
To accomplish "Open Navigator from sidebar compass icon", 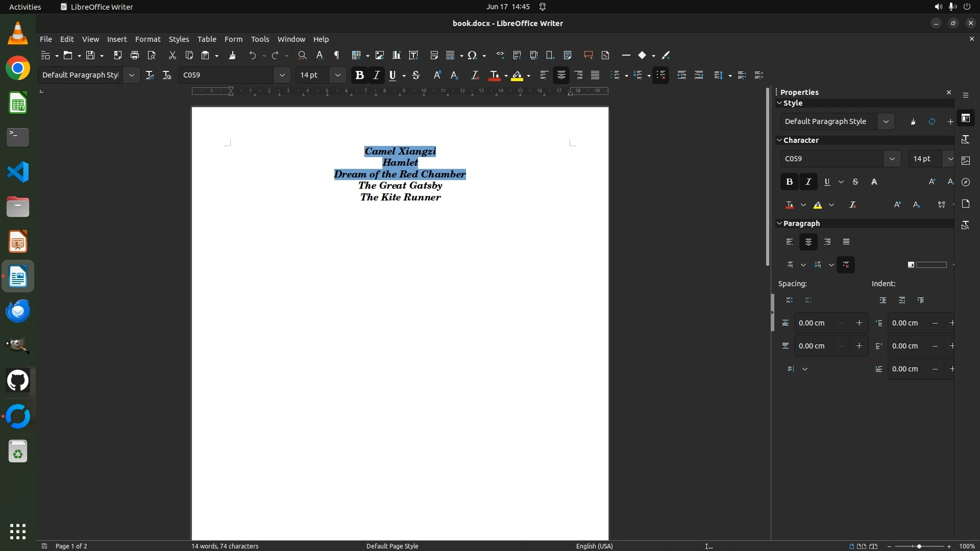I will (966, 182).
